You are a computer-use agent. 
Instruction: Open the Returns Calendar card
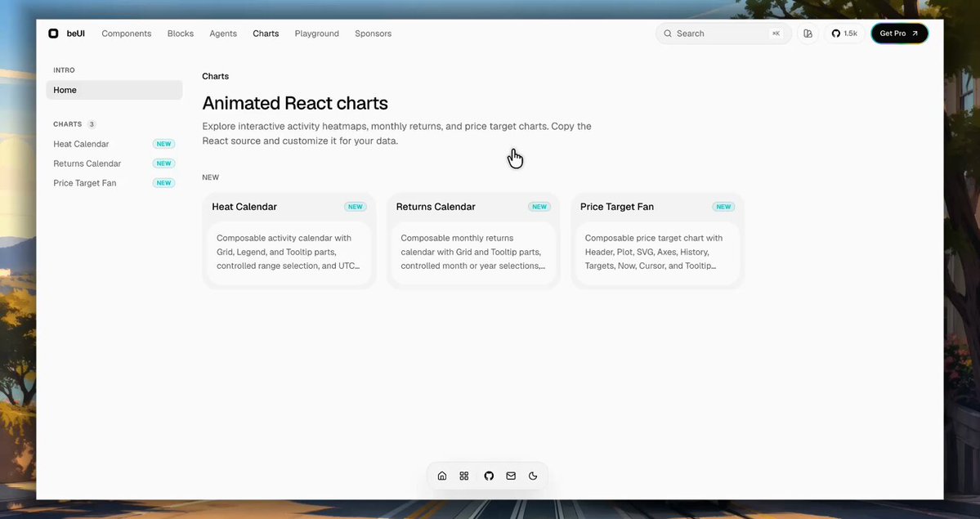tap(473, 241)
